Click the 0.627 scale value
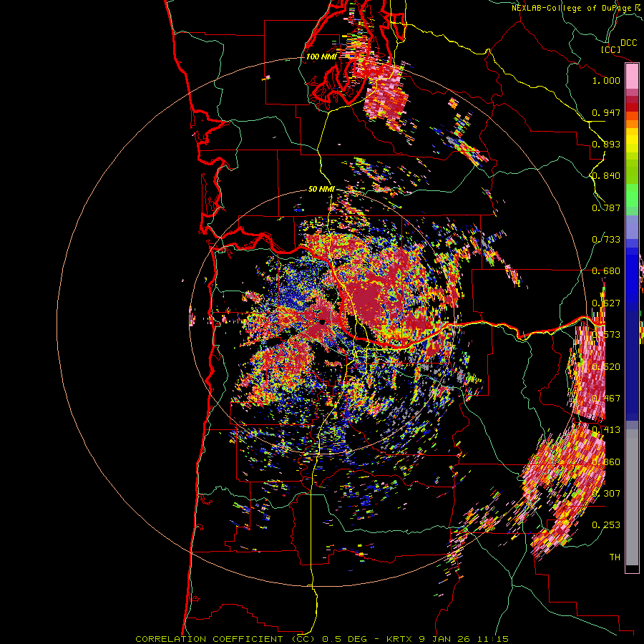This screenshot has width=644, height=644. 606,303
